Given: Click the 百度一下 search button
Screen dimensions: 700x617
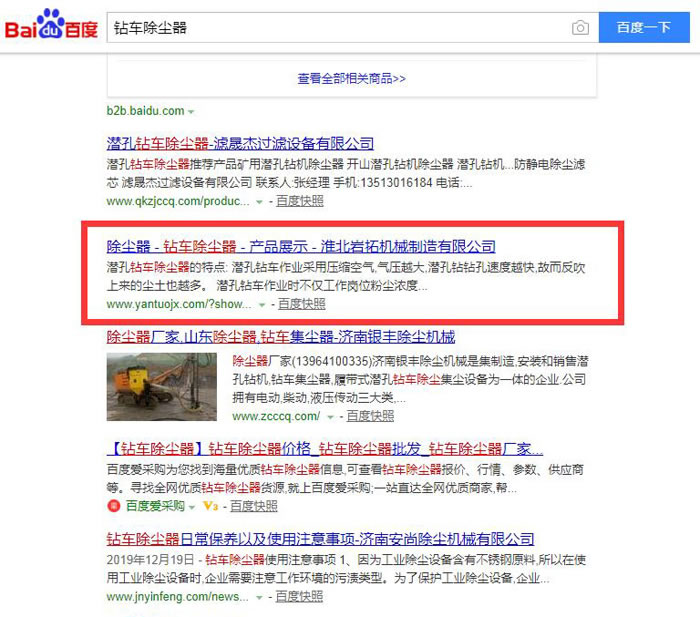Looking at the screenshot, I should point(644,28).
